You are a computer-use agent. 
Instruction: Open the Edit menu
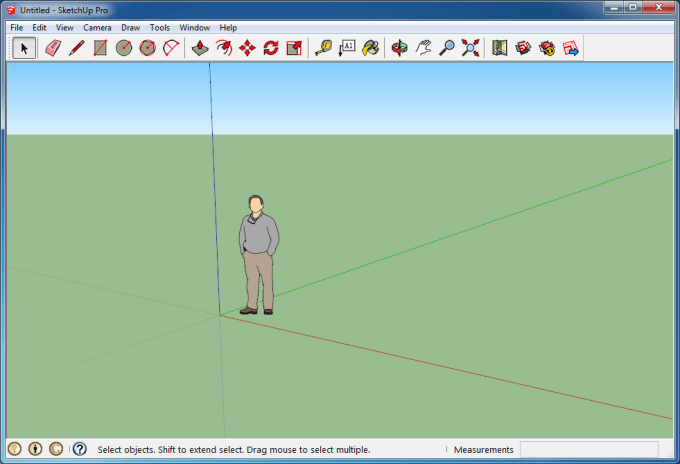pyautogui.click(x=39, y=28)
